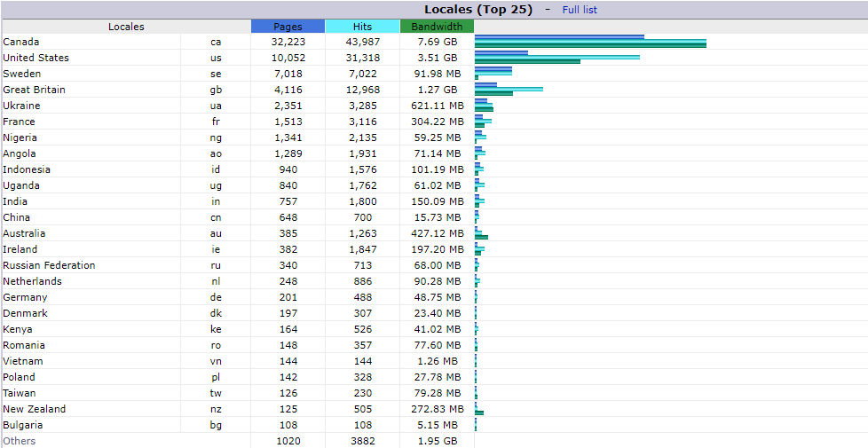Click the cyan Hits column header

click(362, 27)
